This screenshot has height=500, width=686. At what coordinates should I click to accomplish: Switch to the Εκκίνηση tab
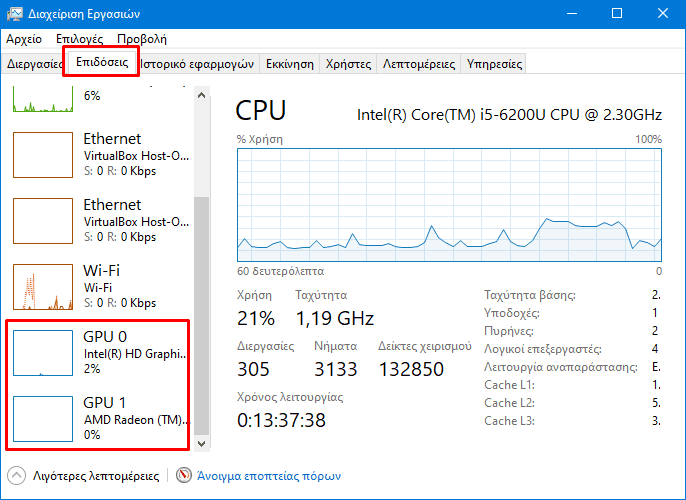(289, 63)
